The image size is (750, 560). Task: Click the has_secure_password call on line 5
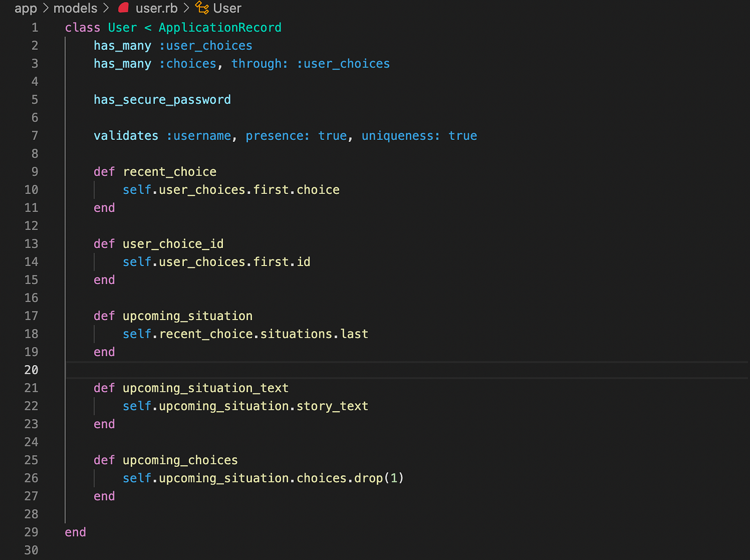point(162,100)
